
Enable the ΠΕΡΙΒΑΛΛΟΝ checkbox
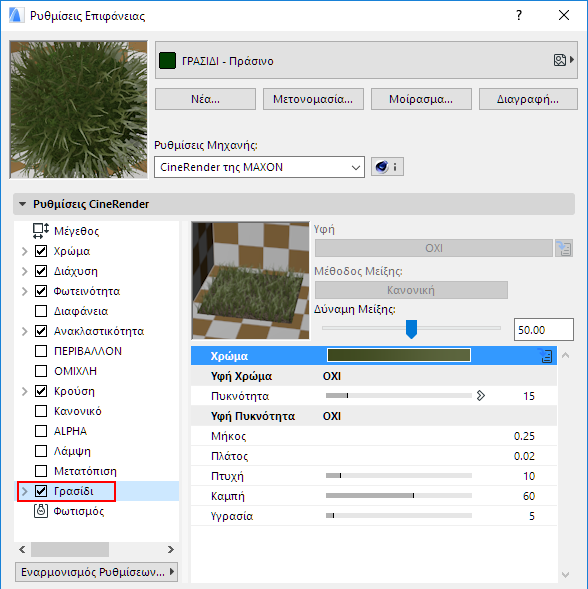click(41, 351)
